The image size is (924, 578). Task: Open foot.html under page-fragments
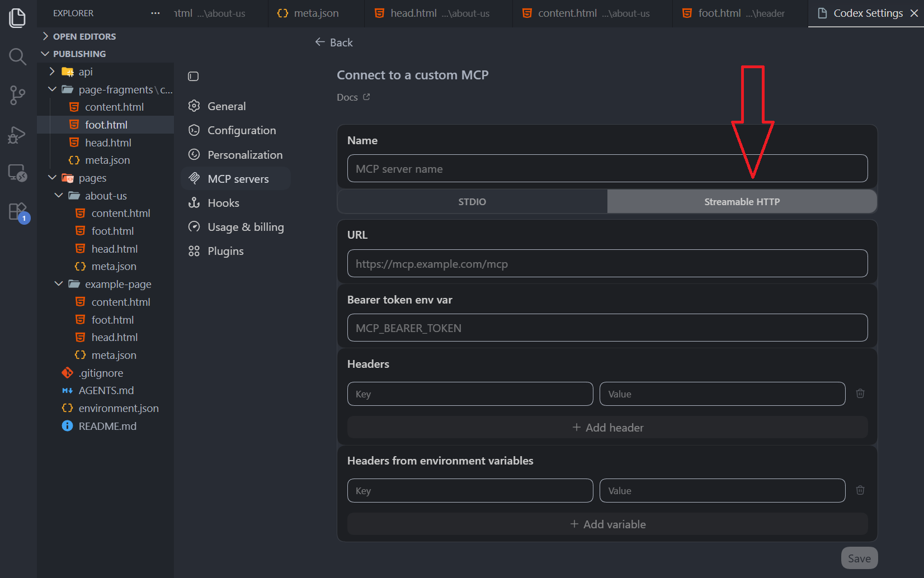click(x=105, y=125)
